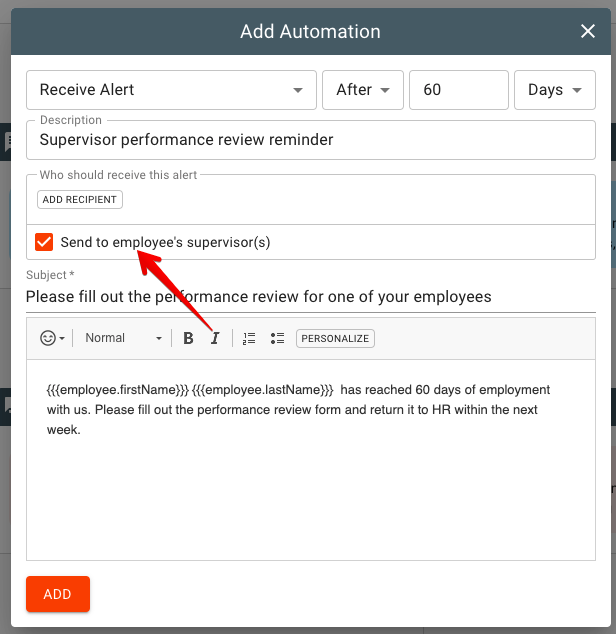Insert a bulleted list
The width and height of the screenshot is (616, 634).
(277, 338)
